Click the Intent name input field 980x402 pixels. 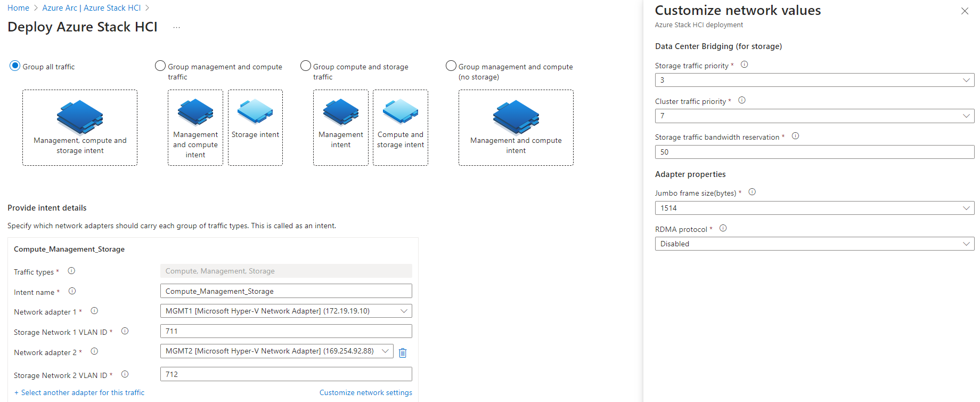click(286, 291)
